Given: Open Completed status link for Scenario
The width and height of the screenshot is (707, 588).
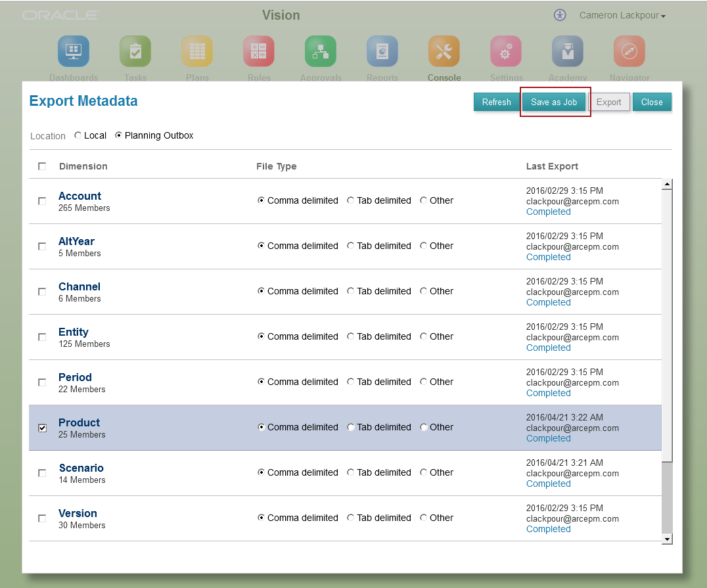Looking at the screenshot, I should coord(548,484).
